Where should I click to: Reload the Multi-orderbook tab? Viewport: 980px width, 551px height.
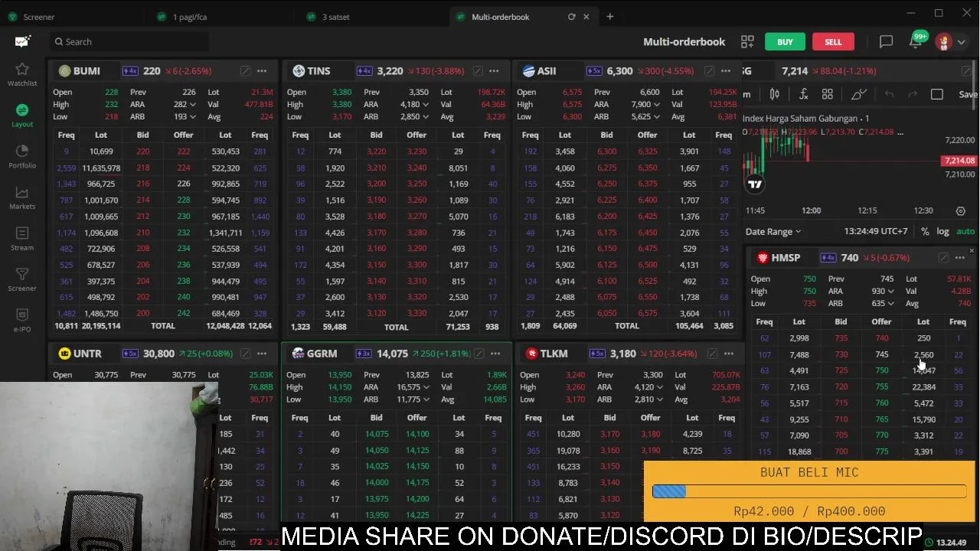pos(571,17)
